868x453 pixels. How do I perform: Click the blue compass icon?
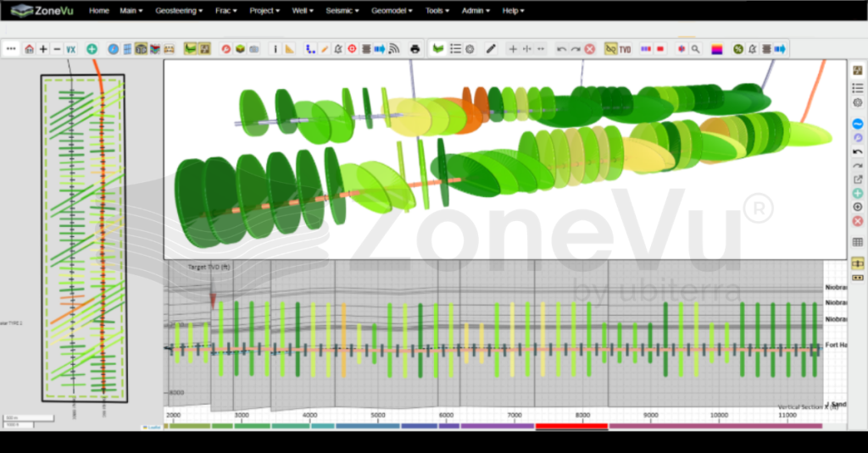click(113, 49)
